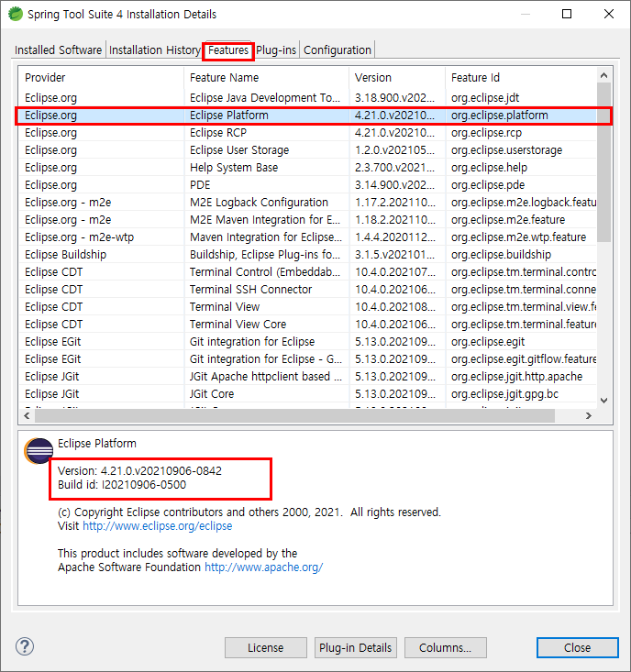Select the Eclipse User Storage row
Viewport: 631px width, 672px height.
tap(307, 150)
